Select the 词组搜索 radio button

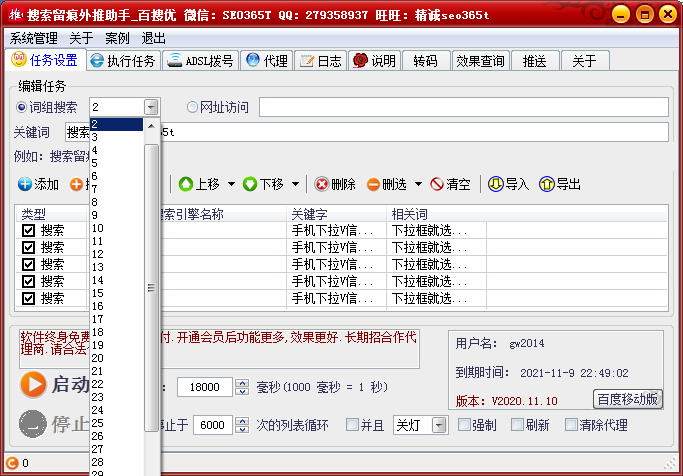21,107
